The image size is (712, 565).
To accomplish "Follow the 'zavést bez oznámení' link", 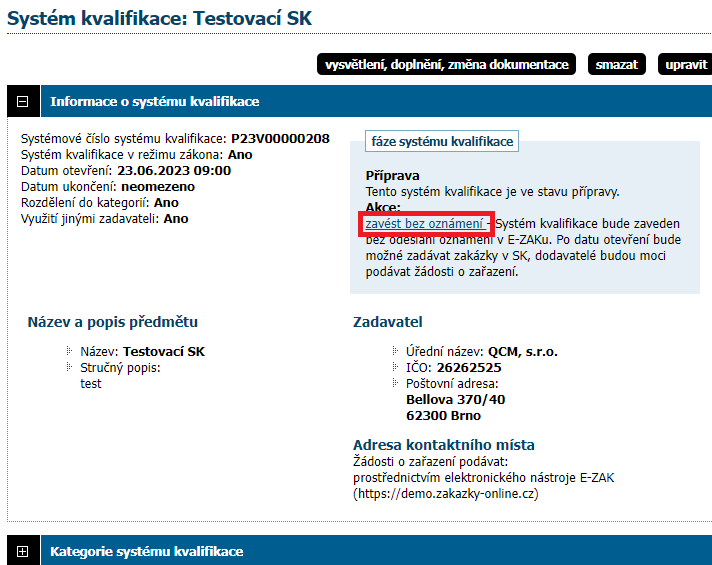I will point(426,224).
